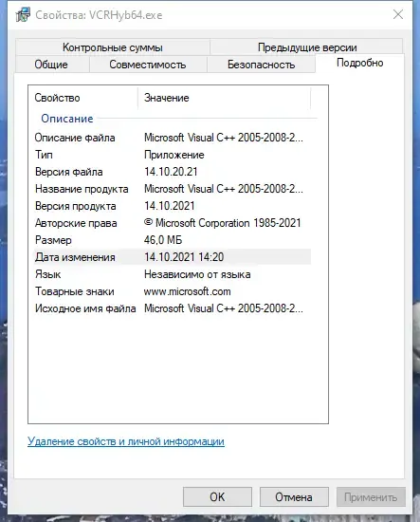Click the value 46,0 МБ
Screen dimensions: 420x522
[x=163, y=240]
